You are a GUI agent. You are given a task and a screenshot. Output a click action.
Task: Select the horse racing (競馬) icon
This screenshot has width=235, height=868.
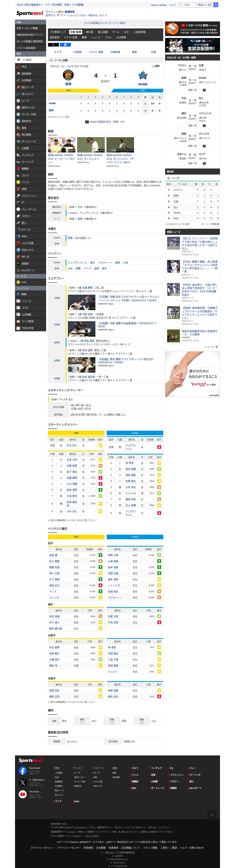[18, 128]
